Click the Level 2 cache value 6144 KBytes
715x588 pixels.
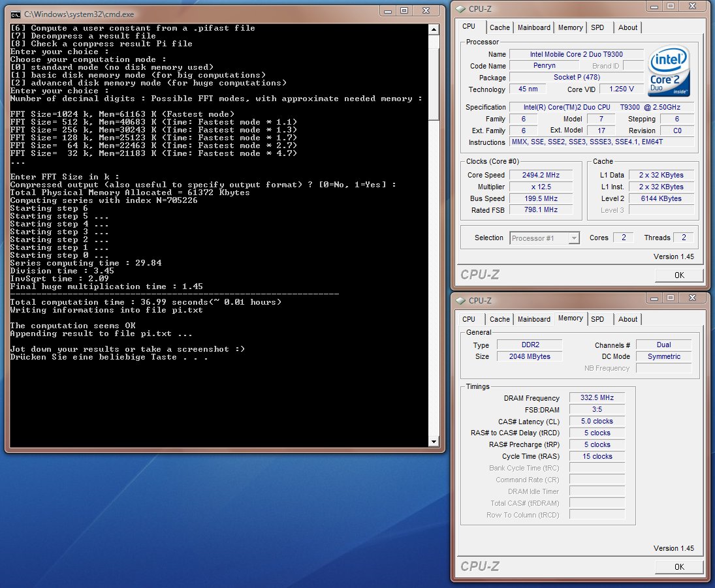pyautogui.click(x=661, y=199)
